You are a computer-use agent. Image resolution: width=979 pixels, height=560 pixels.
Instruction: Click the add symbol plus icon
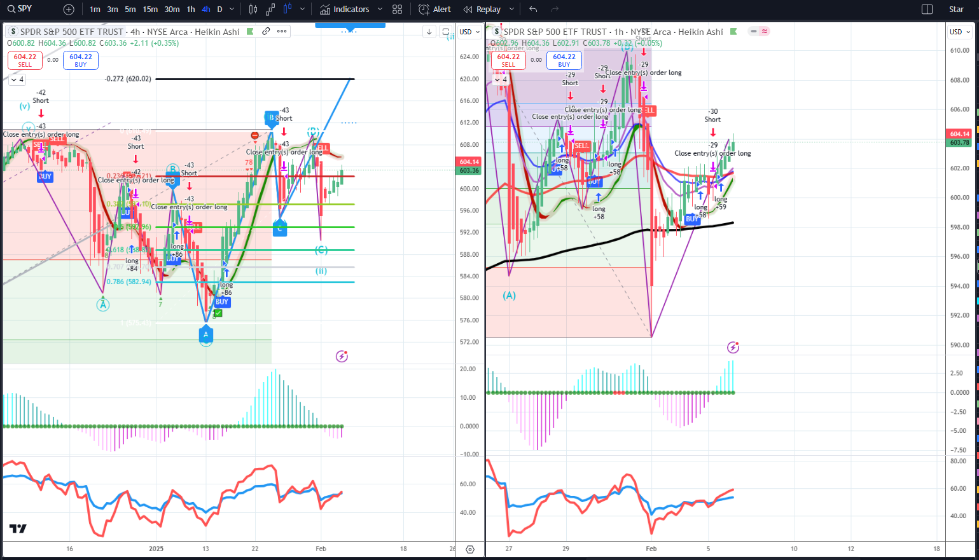click(69, 10)
